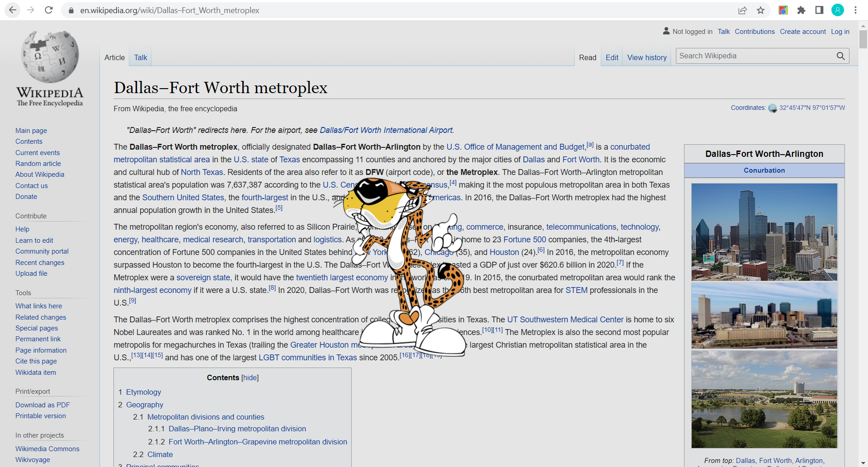Viewport: 868px width, 467px height.
Task: Open the colorful extension icon in toolbar
Action: tap(783, 10)
